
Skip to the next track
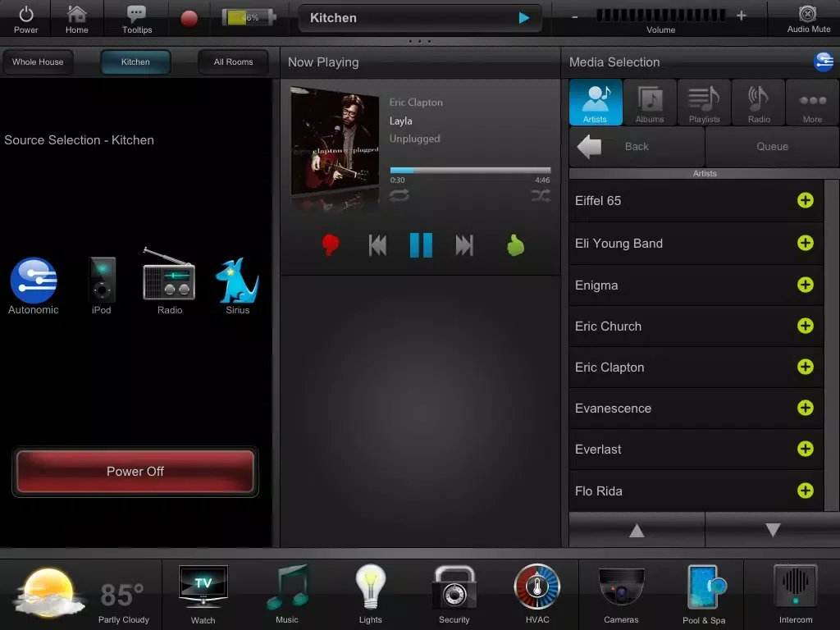(x=464, y=245)
